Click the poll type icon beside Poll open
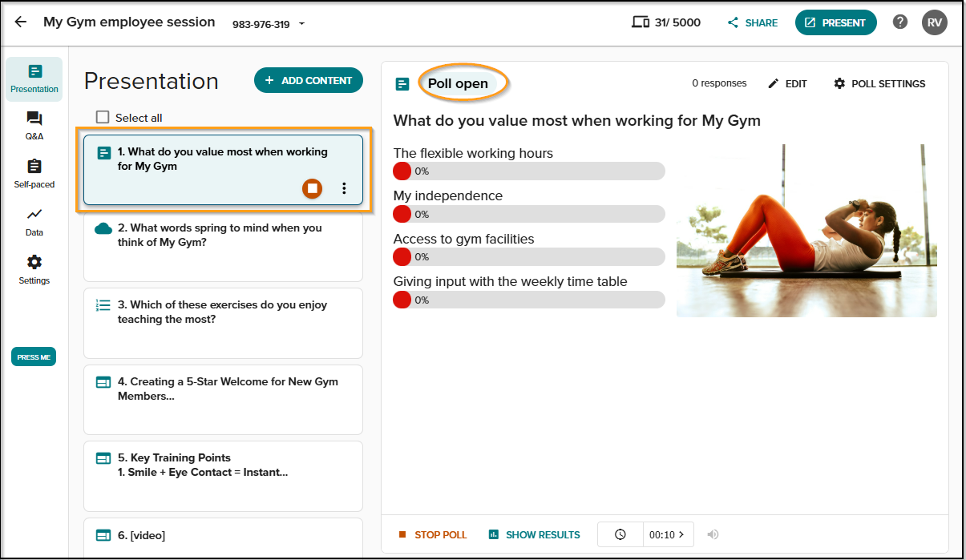 [x=402, y=84]
